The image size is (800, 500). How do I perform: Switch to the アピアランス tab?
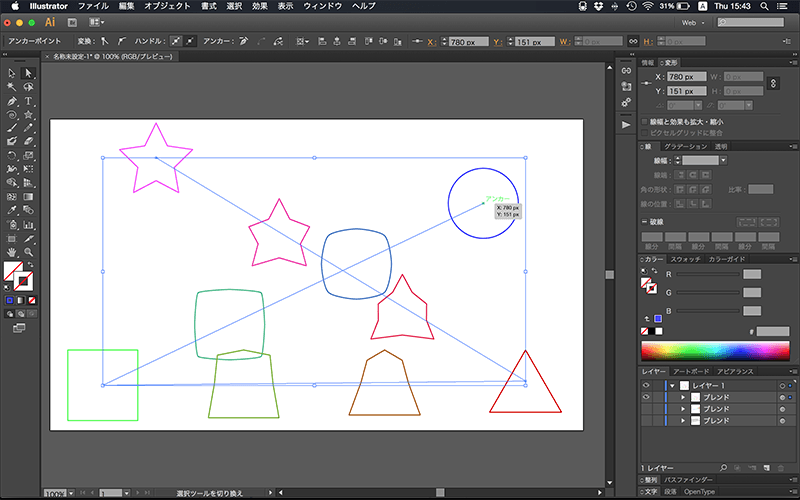[735, 371]
